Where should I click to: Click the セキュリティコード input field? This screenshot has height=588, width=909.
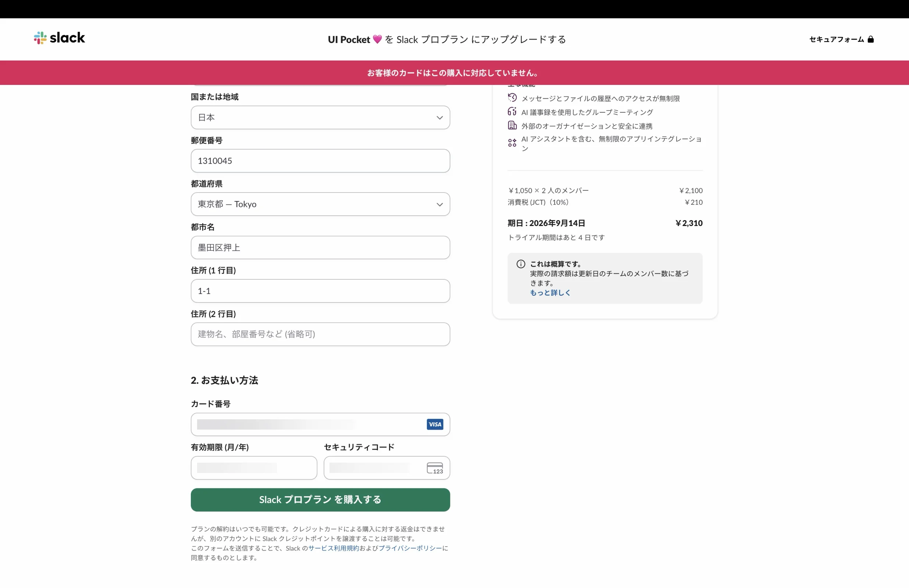(x=387, y=468)
